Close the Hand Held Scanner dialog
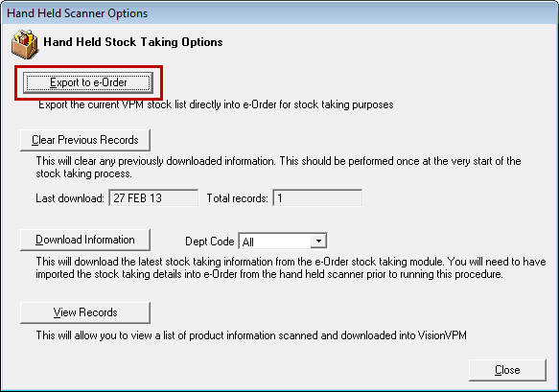This screenshot has height=392, width=559. point(507,370)
